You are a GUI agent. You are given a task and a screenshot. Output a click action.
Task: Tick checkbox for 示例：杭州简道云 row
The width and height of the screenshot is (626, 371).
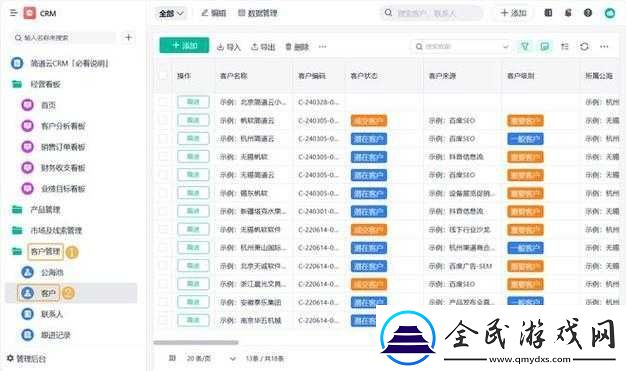tap(163, 139)
